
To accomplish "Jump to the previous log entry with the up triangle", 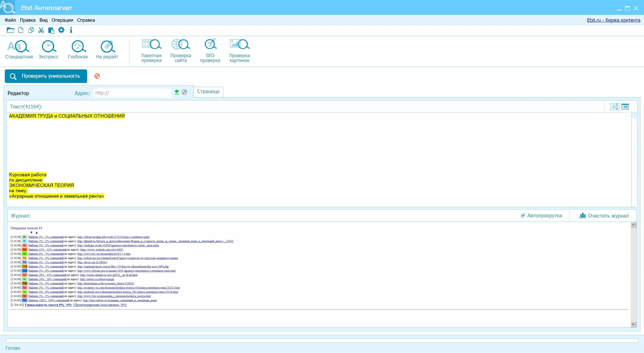I will 36,232.
